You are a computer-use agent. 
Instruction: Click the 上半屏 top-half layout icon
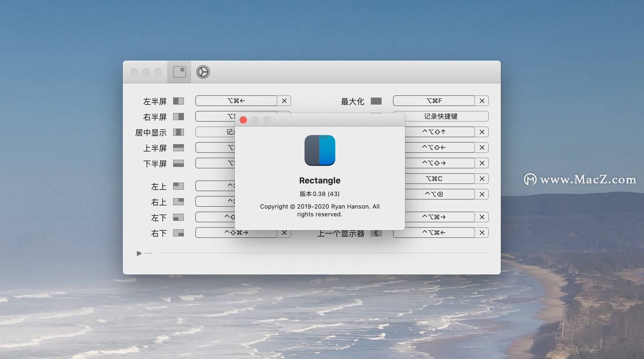[178, 148]
